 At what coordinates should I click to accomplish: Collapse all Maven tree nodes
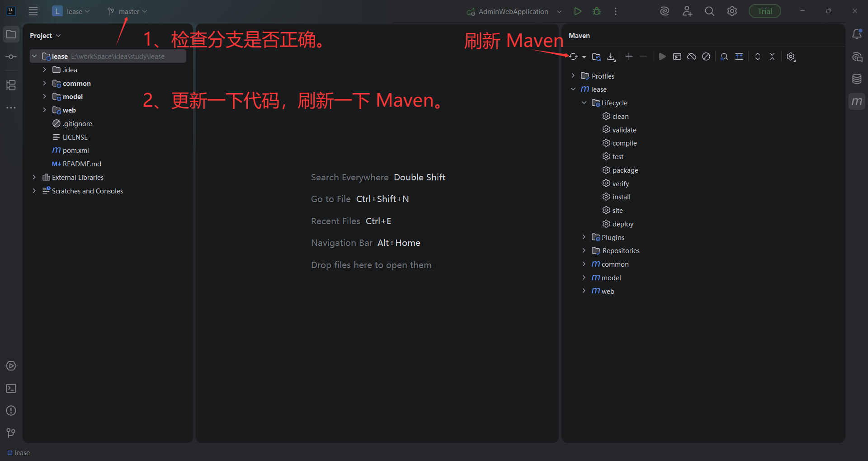pyautogui.click(x=772, y=56)
